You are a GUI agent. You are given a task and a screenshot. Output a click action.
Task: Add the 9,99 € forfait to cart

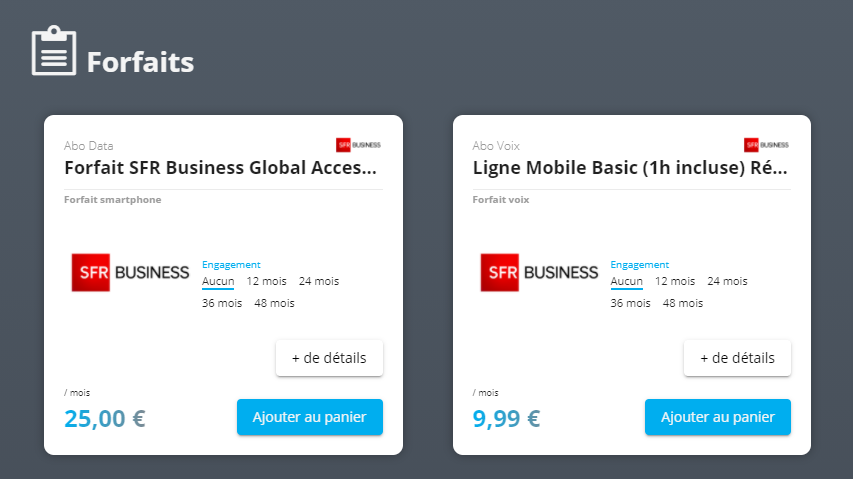click(718, 417)
